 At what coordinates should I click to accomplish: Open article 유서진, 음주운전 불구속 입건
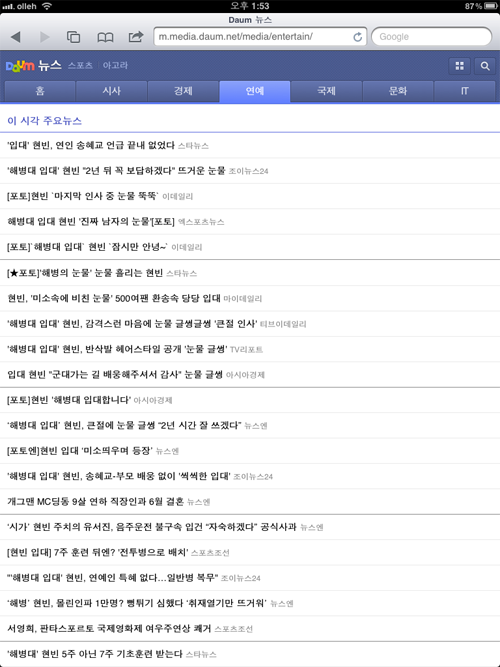(x=250, y=527)
